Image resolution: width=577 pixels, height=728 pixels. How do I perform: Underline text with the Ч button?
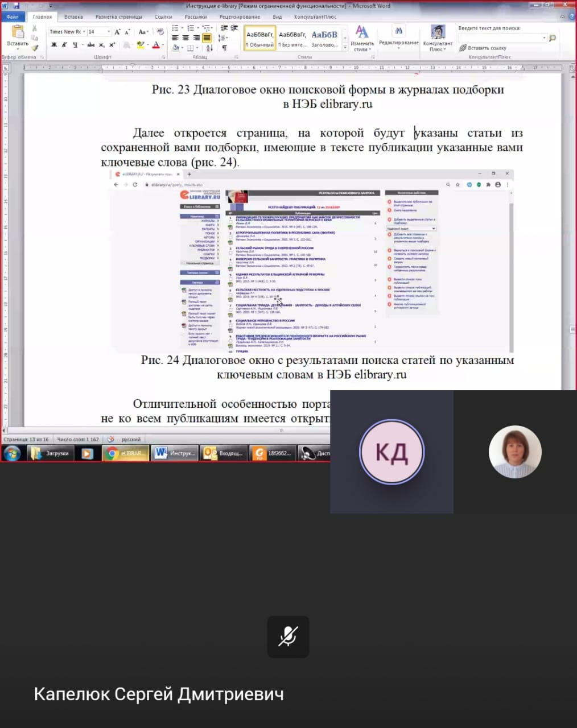(x=75, y=45)
